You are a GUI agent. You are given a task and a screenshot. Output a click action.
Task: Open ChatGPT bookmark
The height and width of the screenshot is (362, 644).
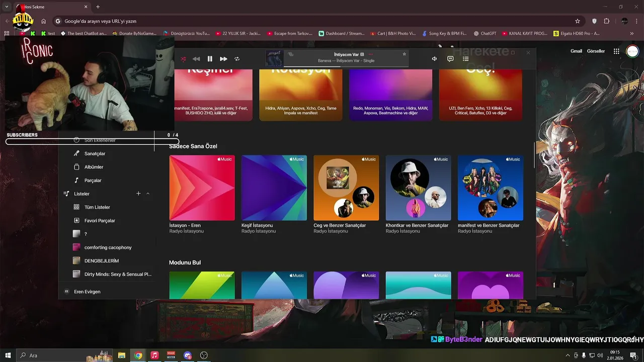point(485,34)
